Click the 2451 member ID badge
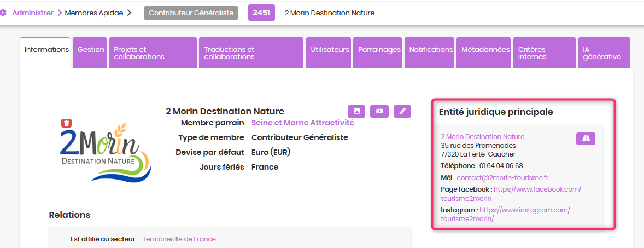 261,13
